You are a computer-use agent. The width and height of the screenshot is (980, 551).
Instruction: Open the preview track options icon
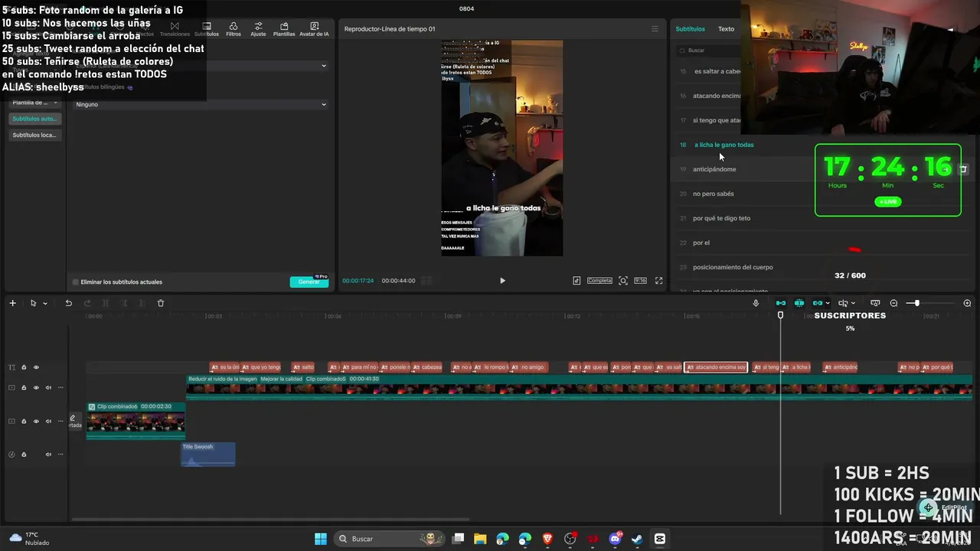(x=875, y=303)
